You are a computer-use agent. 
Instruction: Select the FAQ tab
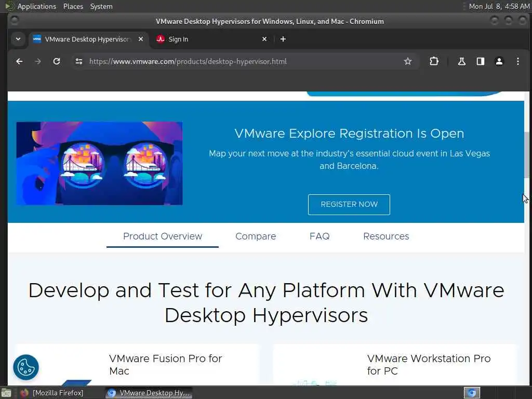tap(320, 236)
